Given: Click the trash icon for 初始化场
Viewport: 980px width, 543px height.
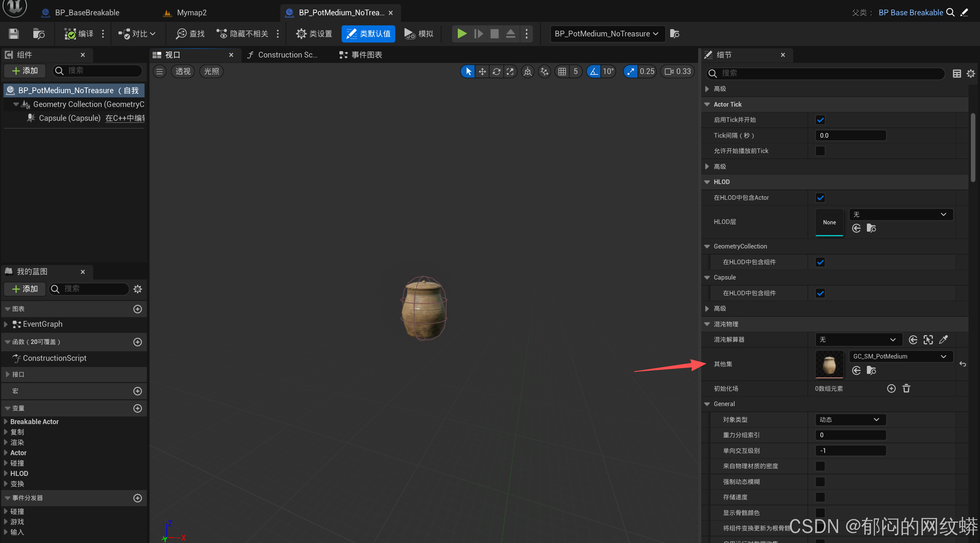Looking at the screenshot, I should (906, 388).
